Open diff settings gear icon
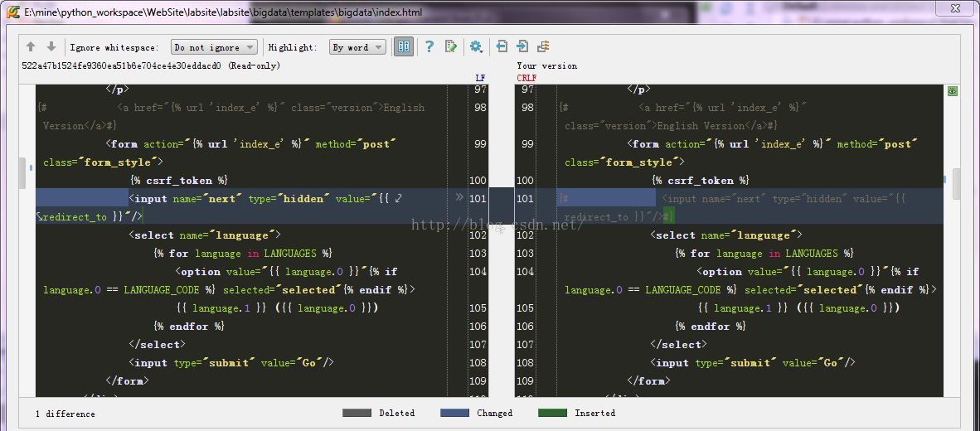The image size is (980, 431). (476, 47)
